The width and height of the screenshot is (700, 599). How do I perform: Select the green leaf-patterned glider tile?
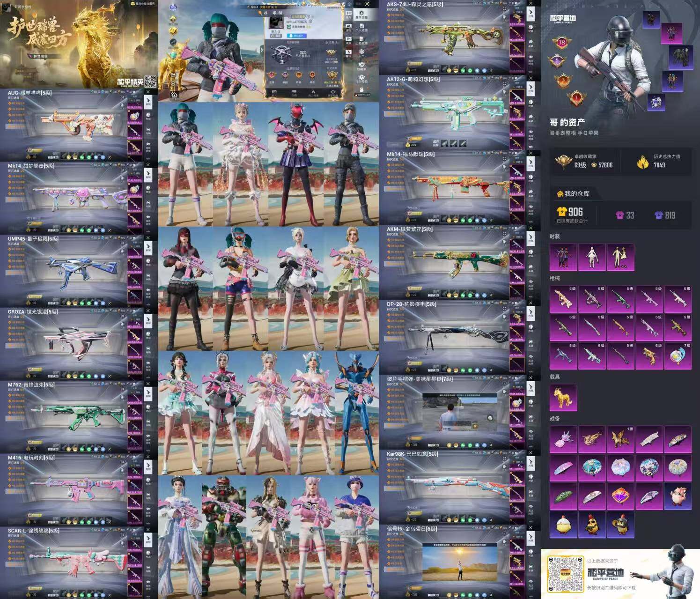coord(563,496)
